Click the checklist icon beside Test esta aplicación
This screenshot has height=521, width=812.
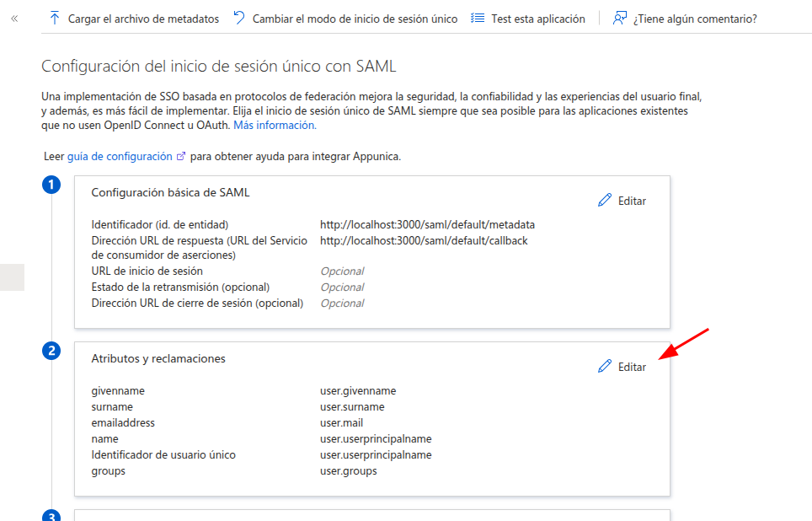[x=478, y=19]
